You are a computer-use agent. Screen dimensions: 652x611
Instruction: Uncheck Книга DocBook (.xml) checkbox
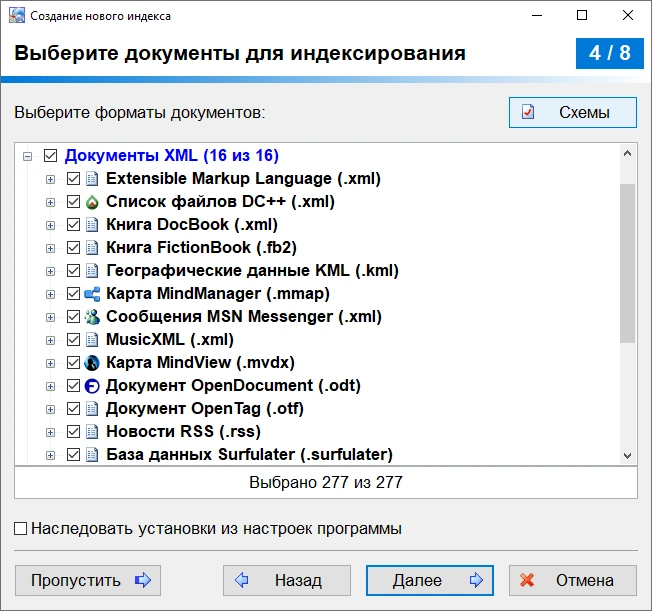[x=74, y=225]
